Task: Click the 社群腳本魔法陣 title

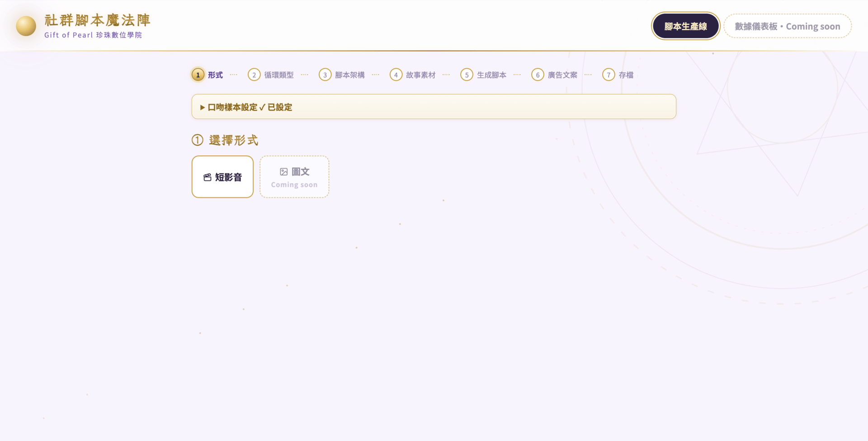Action: [97, 20]
